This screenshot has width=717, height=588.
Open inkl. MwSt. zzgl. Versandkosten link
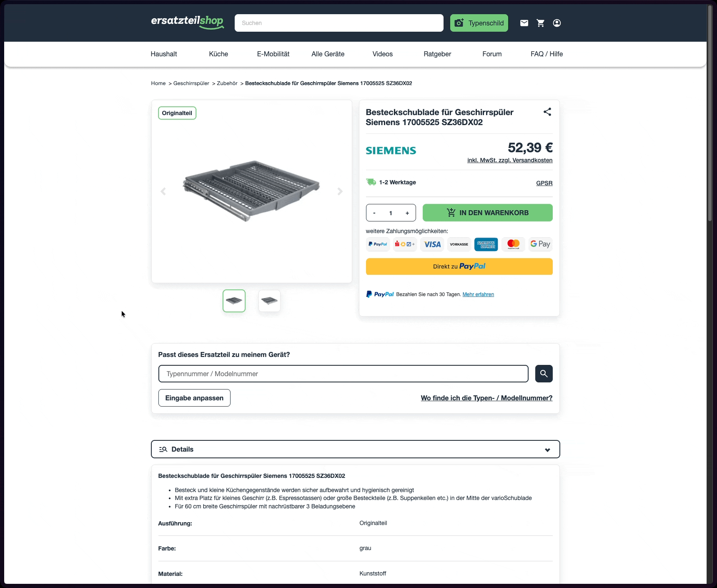pyautogui.click(x=510, y=160)
